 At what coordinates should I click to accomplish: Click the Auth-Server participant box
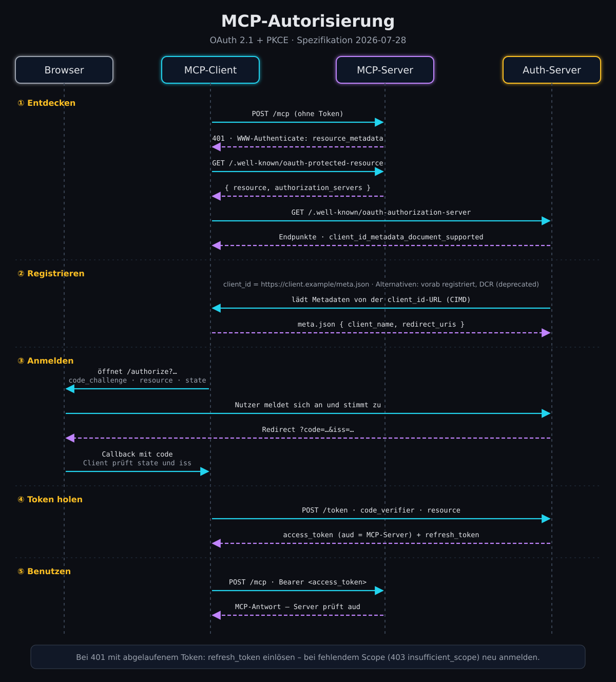click(x=552, y=70)
